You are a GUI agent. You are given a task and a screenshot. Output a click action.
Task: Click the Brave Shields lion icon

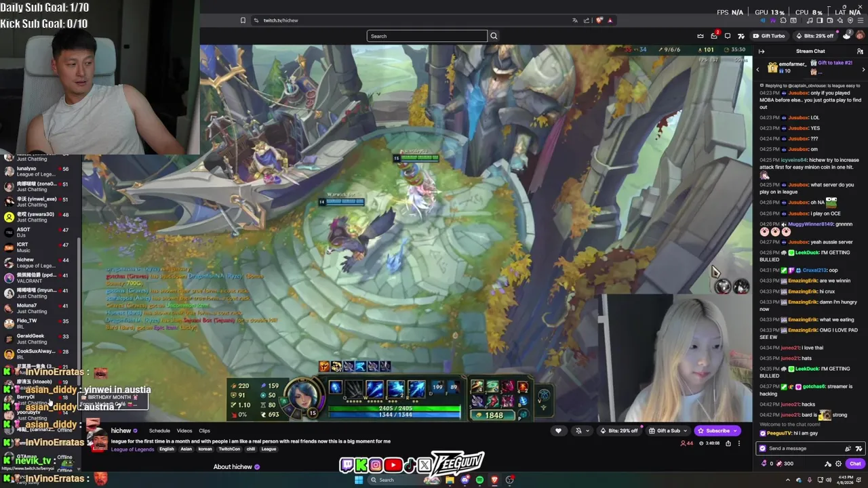tap(599, 20)
